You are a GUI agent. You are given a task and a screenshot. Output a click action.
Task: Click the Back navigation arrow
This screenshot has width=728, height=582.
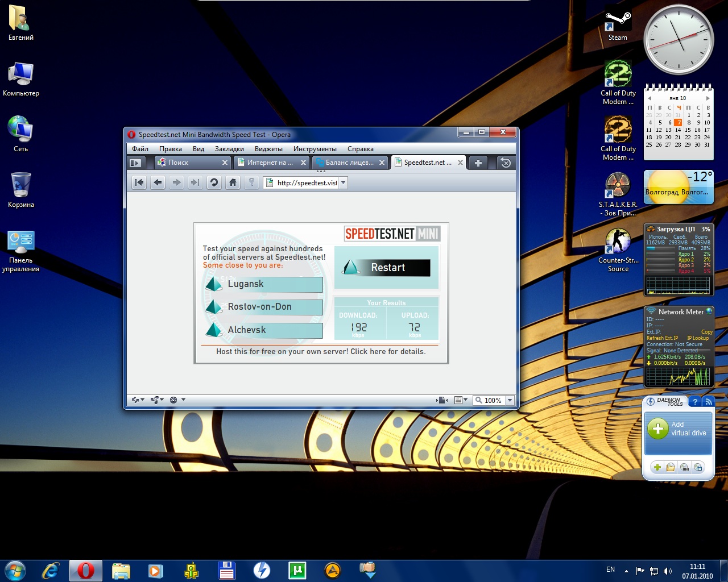[158, 182]
